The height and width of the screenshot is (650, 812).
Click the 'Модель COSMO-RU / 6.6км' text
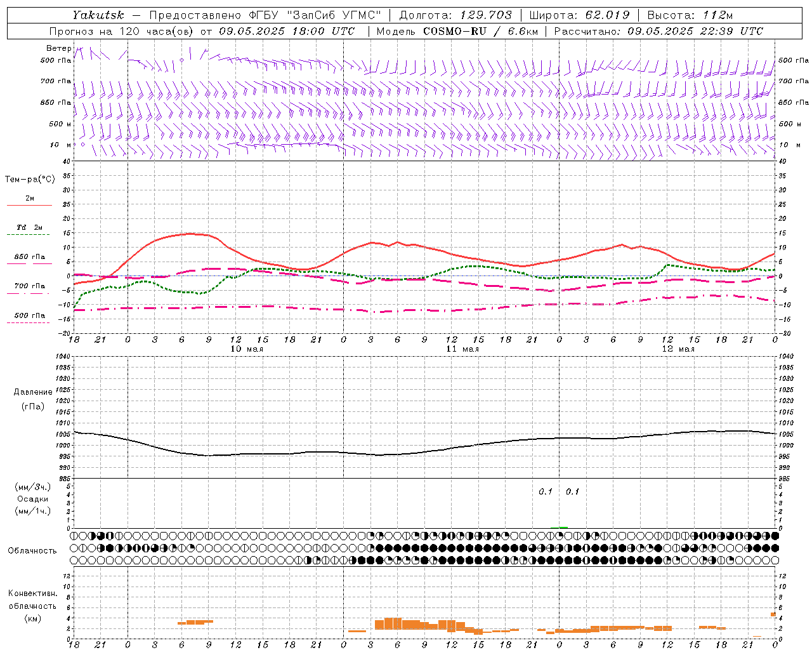click(457, 31)
